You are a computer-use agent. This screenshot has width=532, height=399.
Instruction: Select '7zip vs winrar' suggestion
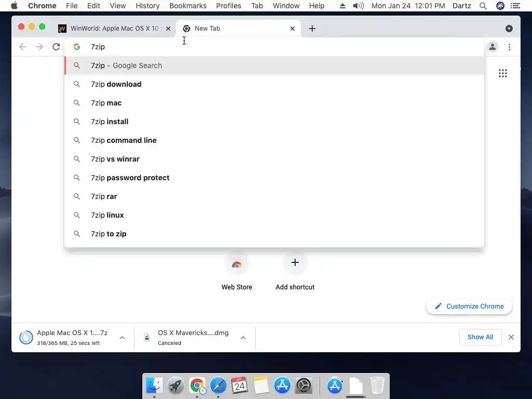point(274,159)
